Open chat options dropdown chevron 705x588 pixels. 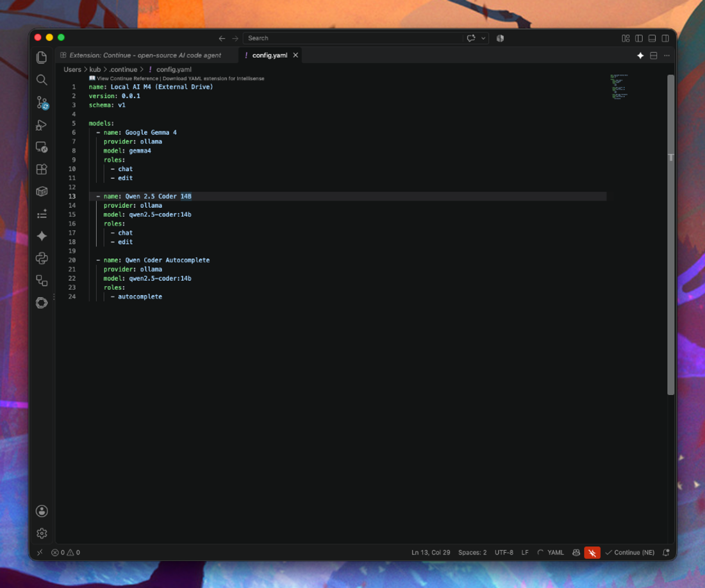[483, 38]
